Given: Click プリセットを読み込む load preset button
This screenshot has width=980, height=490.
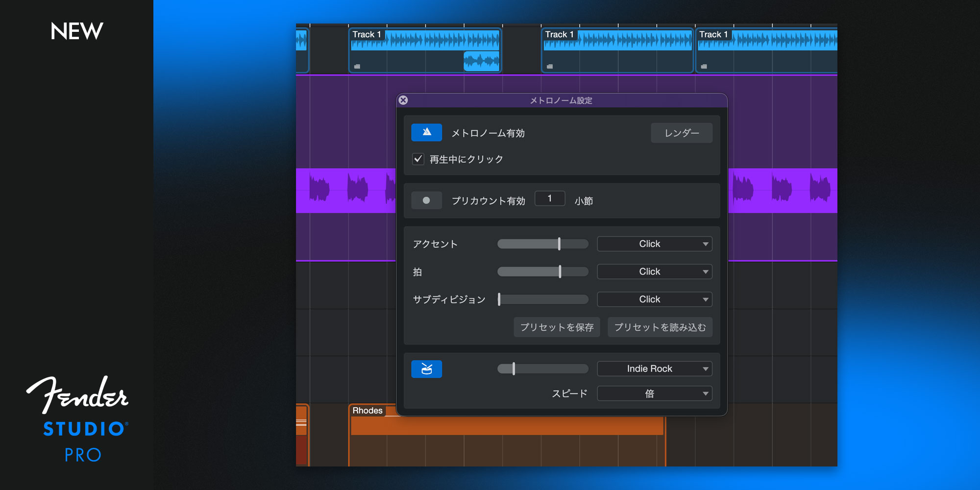Looking at the screenshot, I should (x=660, y=327).
